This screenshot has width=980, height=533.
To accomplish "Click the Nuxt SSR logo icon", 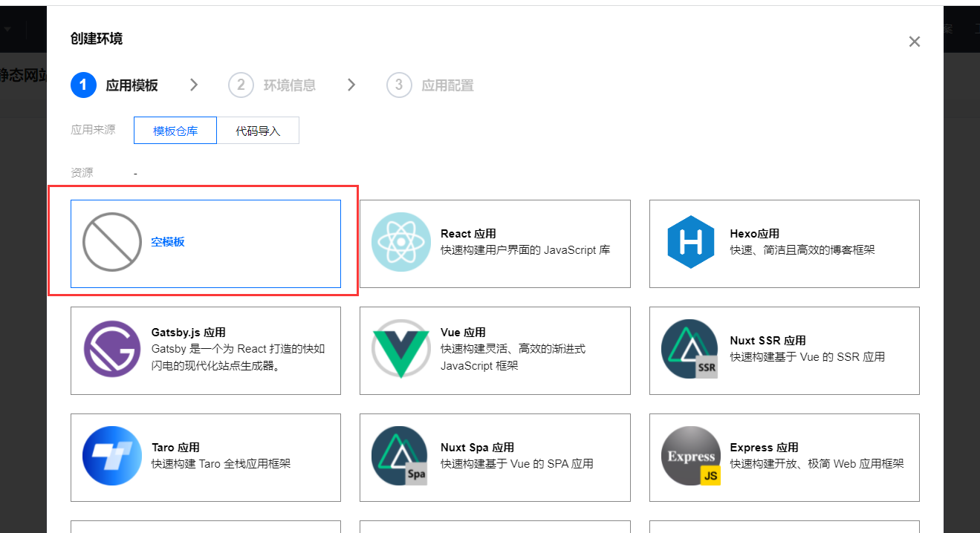I will 690,350.
